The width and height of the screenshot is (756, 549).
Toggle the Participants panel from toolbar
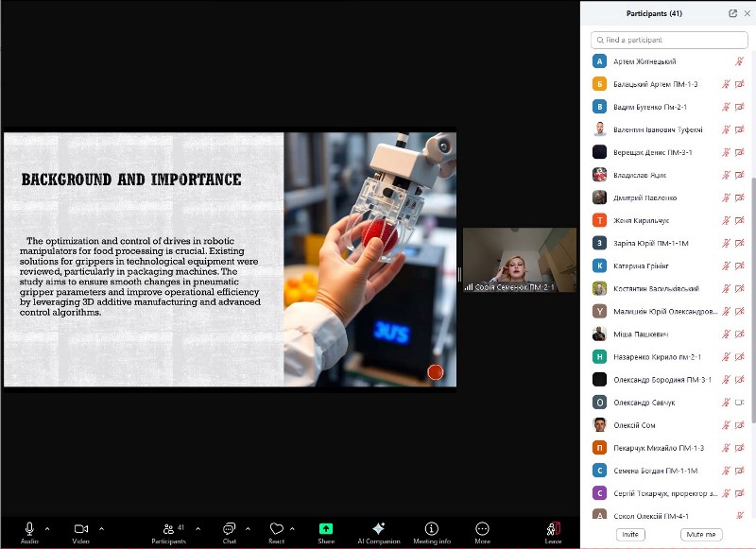(x=169, y=529)
